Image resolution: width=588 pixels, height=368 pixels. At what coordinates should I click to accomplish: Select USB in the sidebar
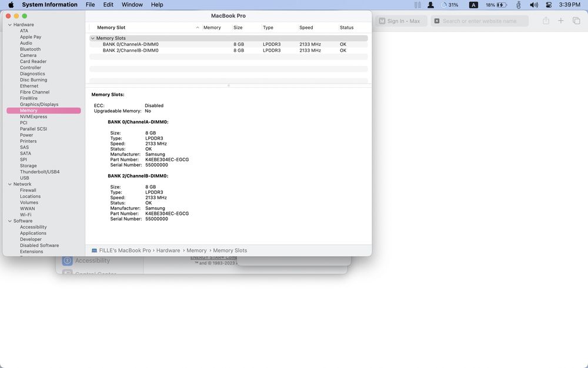pyautogui.click(x=24, y=178)
